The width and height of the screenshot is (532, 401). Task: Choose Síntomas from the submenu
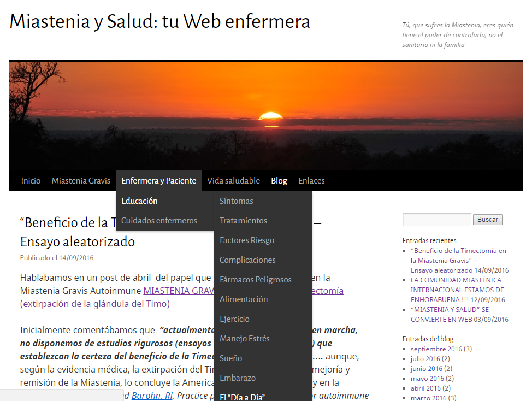[x=237, y=201]
